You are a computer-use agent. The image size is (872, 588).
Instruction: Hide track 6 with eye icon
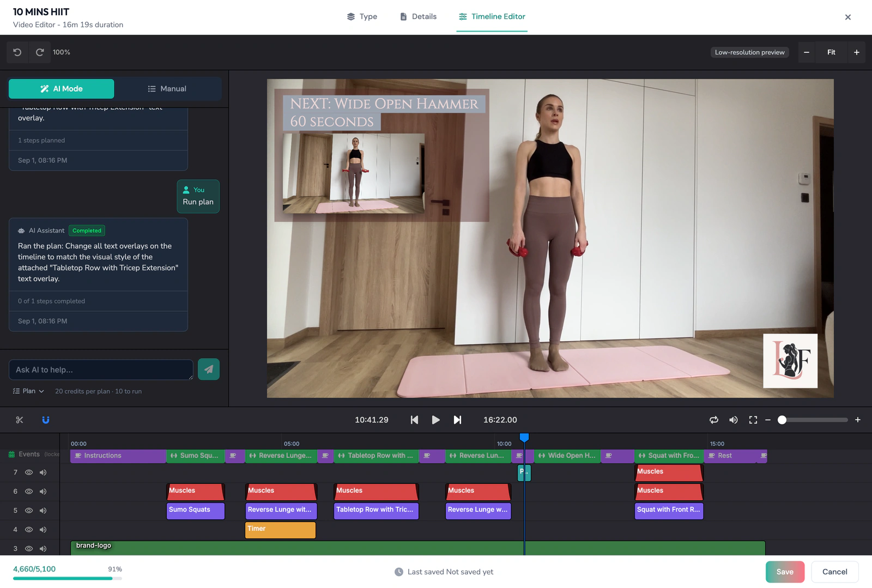coord(29,492)
